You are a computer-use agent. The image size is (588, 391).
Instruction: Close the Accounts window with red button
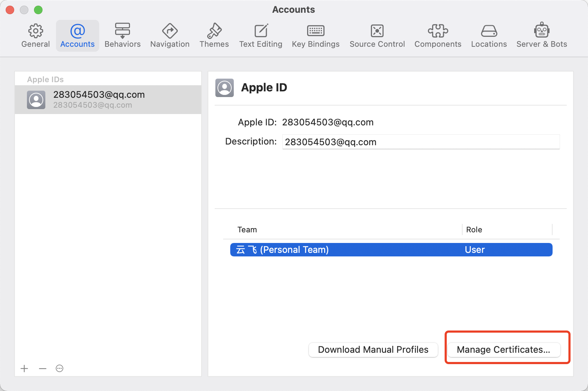coord(10,10)
